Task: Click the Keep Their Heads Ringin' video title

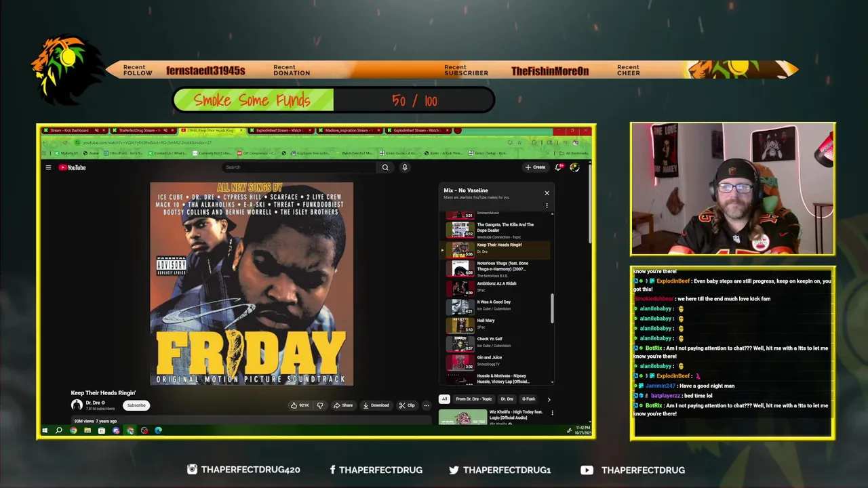Action: (x=103, y=393)
